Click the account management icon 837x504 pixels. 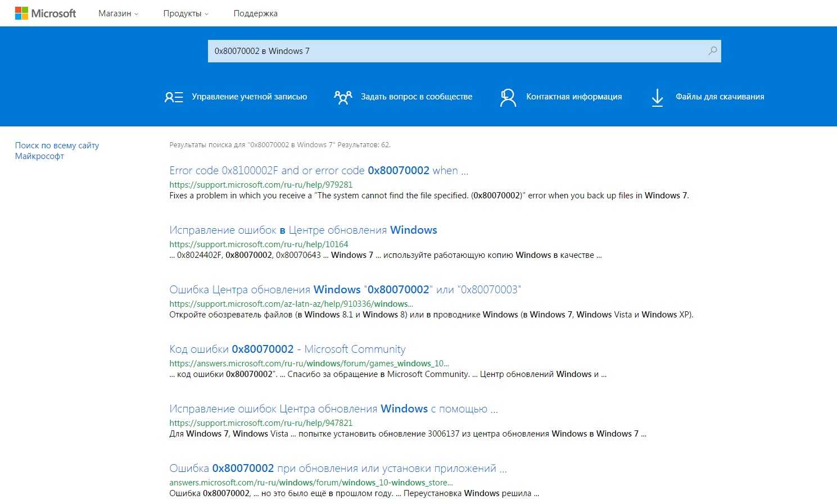pyautogui.click(x=174, y=97)
